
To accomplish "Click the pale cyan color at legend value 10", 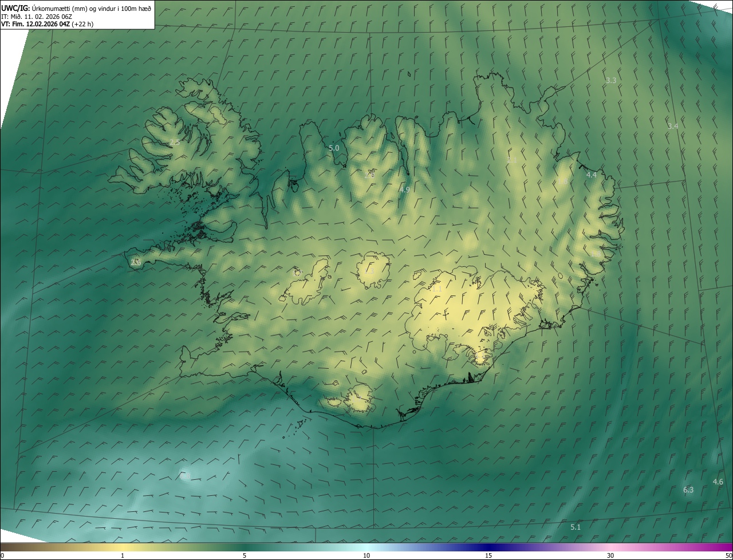I will pos(366,547).
